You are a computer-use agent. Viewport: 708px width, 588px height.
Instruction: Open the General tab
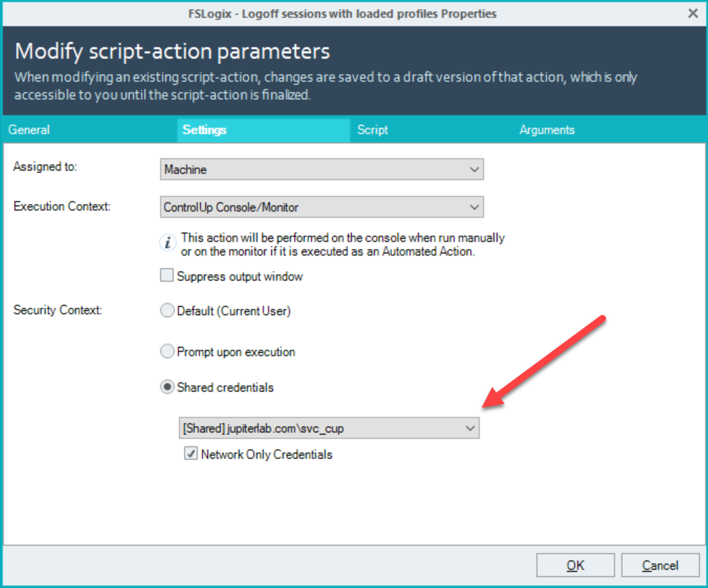coord(29,130)
